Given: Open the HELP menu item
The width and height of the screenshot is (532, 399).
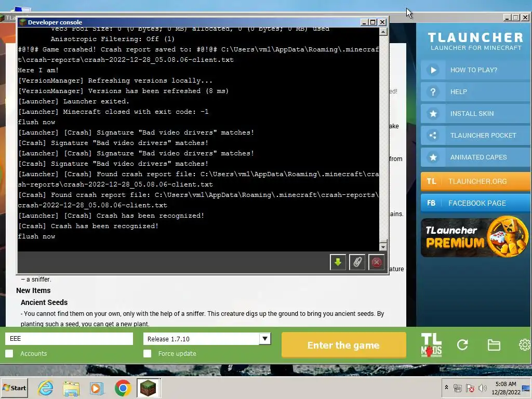Looking at the screenshot, I should [475, 92].
